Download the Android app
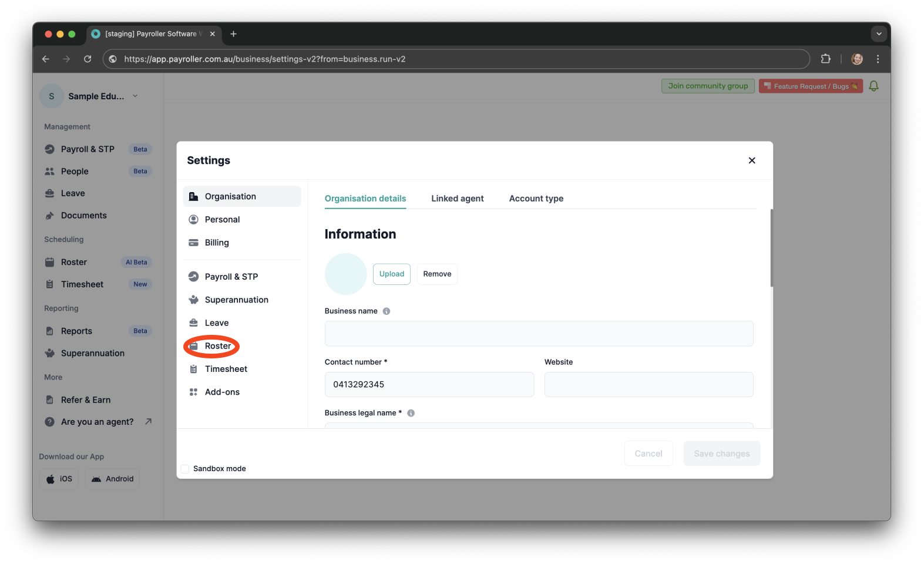924x564 pixels. 112,479
